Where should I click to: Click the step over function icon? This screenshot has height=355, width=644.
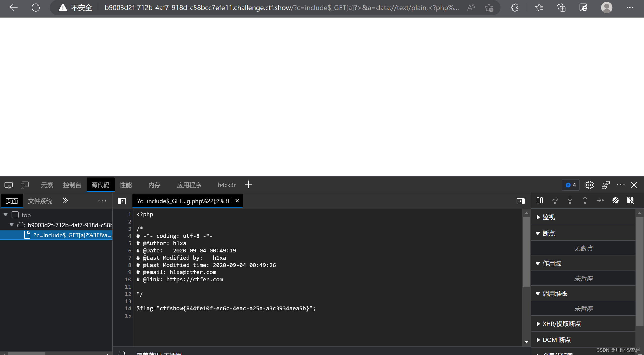555,201
